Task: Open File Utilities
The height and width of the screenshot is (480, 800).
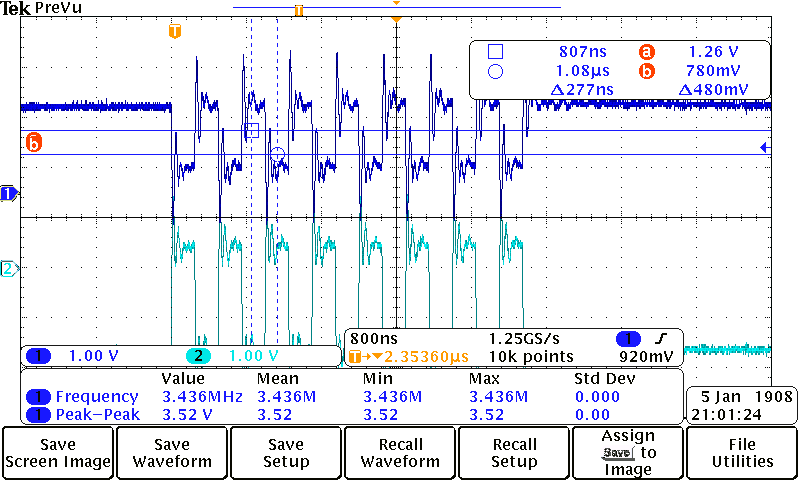Action: click(742, 452)
